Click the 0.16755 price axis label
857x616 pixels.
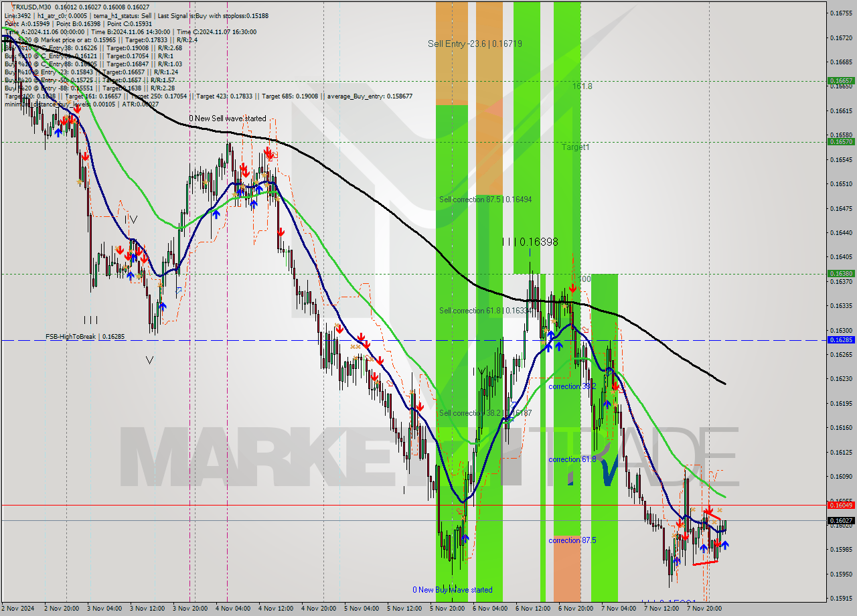click(x=841, y=13)
